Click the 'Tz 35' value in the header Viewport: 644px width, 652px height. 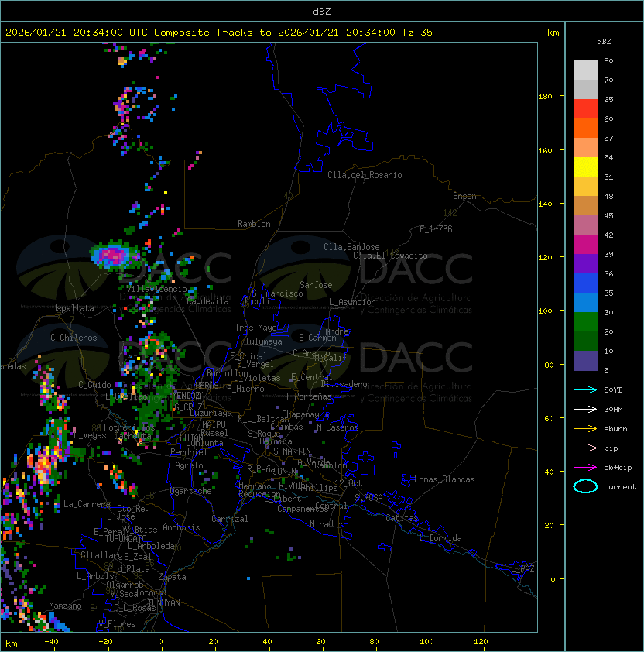tap(417, 33)
